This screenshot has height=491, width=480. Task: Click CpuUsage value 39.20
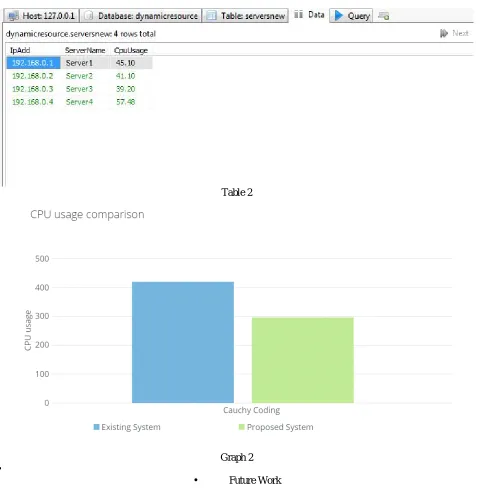(x=125, y=89)
